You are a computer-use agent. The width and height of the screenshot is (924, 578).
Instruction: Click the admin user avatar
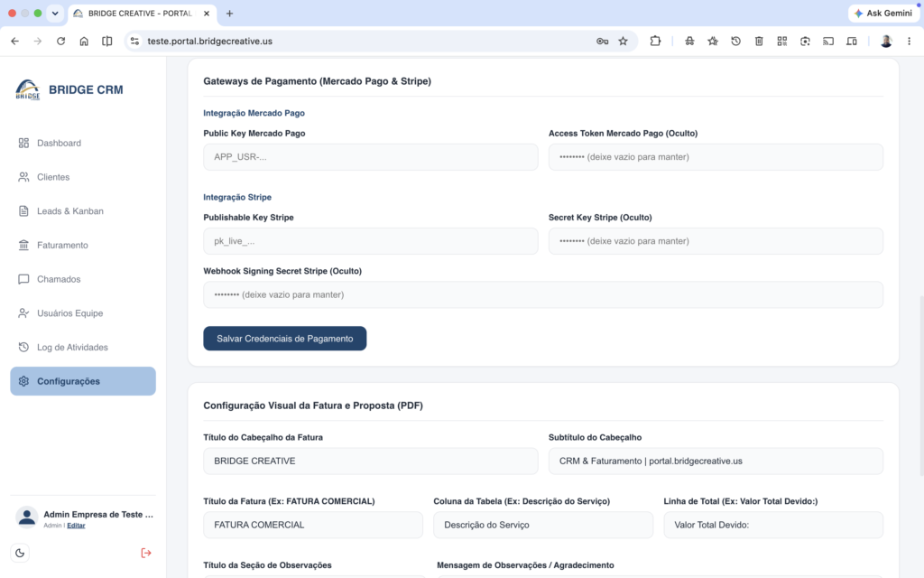tap(26, 517)
